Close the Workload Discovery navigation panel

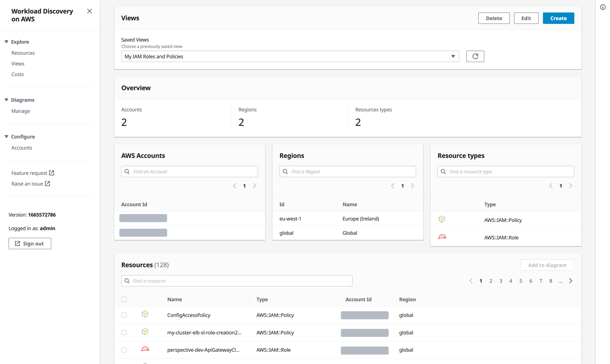click(90, 11)
